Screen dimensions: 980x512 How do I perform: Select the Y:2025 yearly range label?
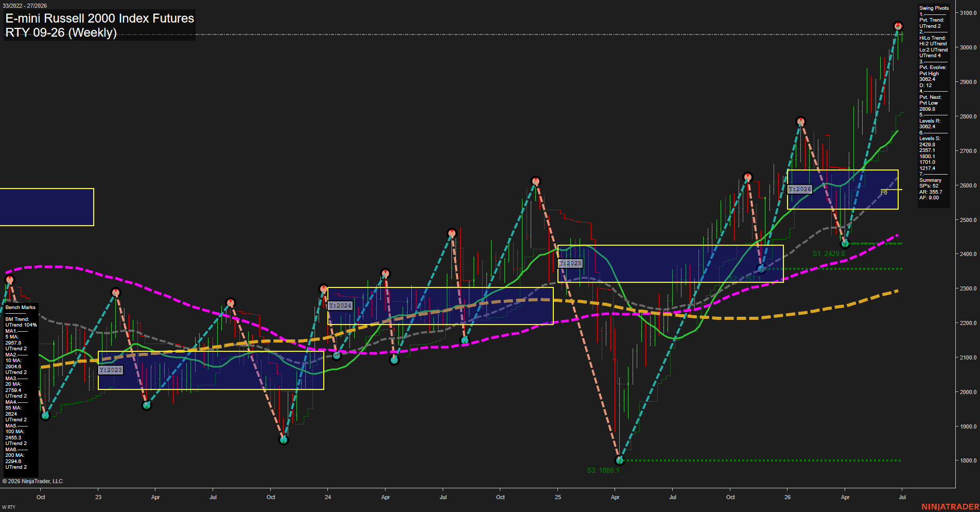[x=570, y=263]
